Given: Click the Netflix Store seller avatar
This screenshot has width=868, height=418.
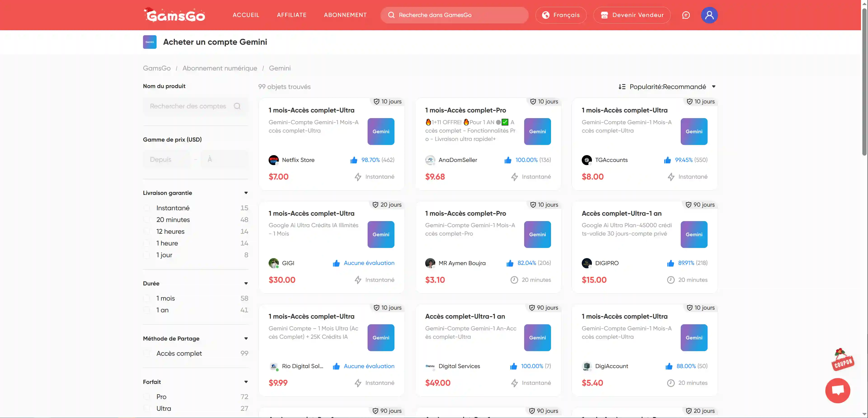Looking at the screenshot, I should click(273, 160).
